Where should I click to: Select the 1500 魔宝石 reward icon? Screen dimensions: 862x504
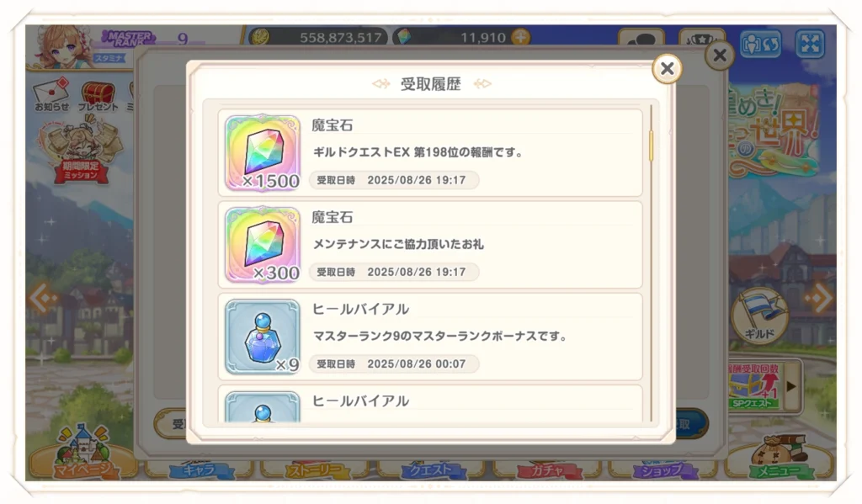pos(263,153)
